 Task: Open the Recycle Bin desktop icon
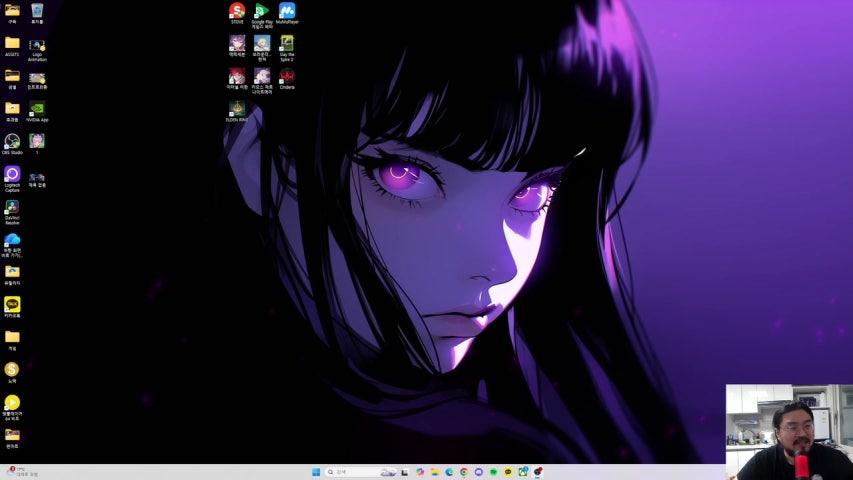pyautogui.click(x=37, y=13)
